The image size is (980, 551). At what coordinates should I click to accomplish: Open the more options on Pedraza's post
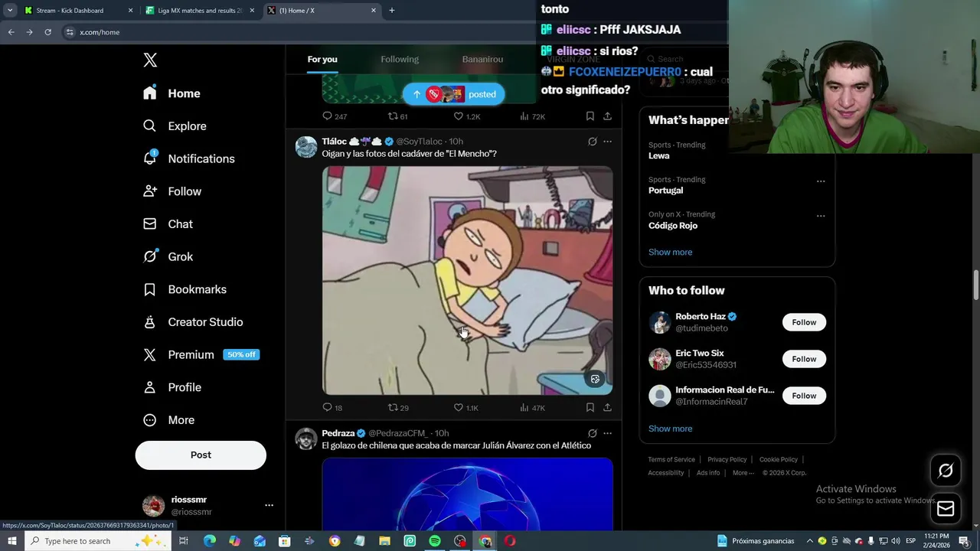[x=607, y=433]
